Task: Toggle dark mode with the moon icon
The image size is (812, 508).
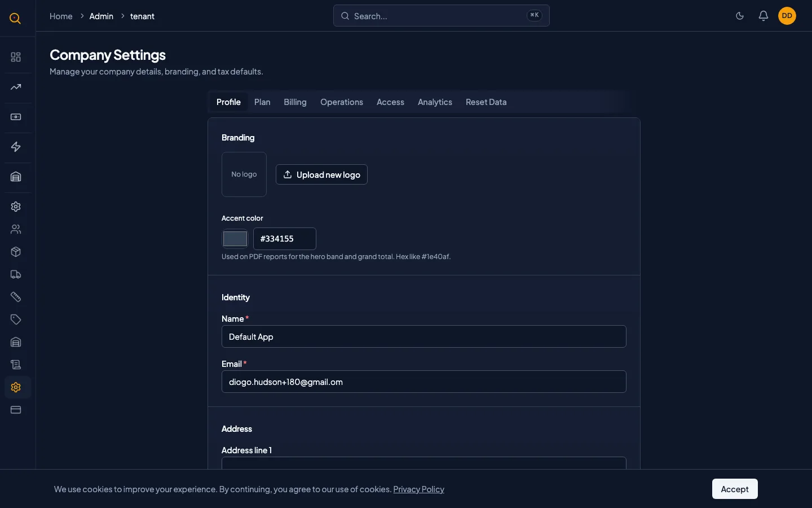Action: click(740, 16)
